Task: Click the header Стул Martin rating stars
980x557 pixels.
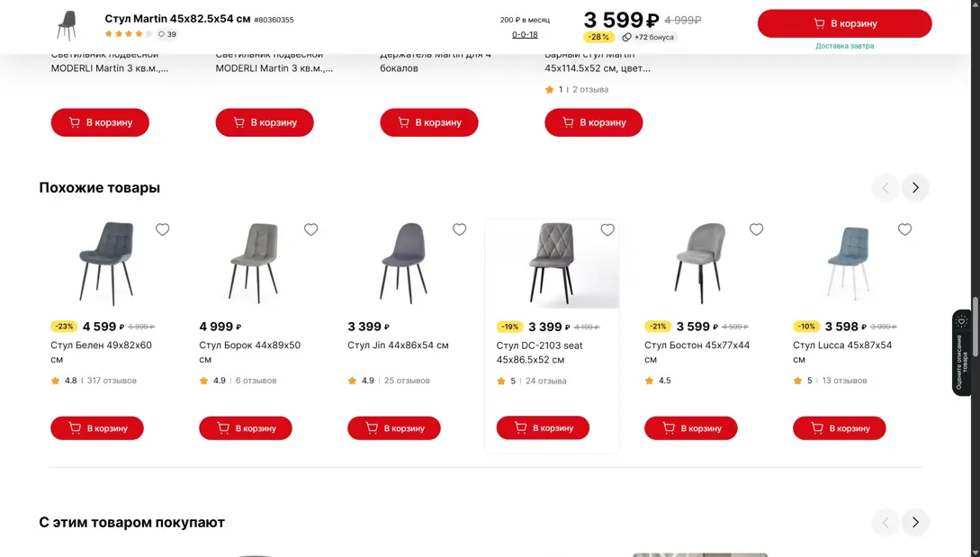Action: [x=128, y=34]
